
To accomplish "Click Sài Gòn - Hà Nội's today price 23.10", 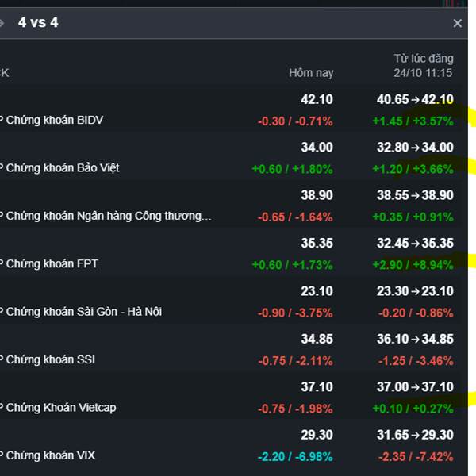I will click(317, 291).
